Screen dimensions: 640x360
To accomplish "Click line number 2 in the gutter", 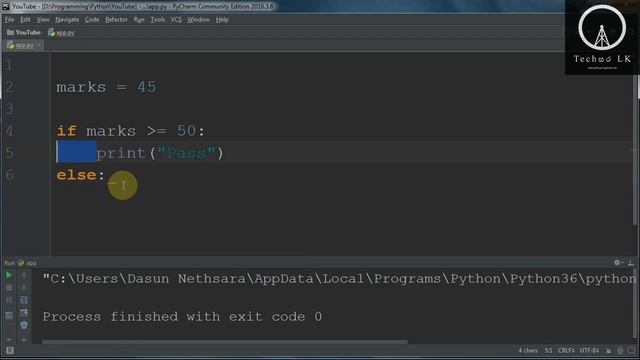I will pyautogui.click(x=9, y=87).
